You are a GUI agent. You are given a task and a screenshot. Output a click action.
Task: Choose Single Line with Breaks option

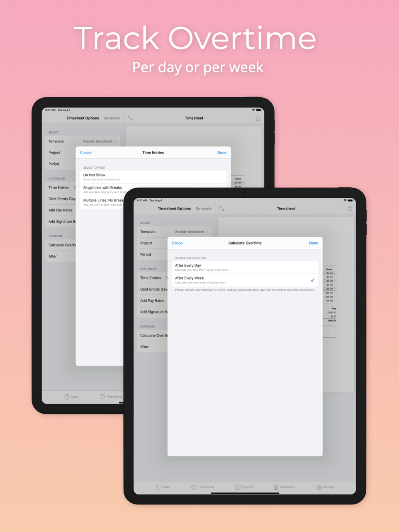(153, 189)
